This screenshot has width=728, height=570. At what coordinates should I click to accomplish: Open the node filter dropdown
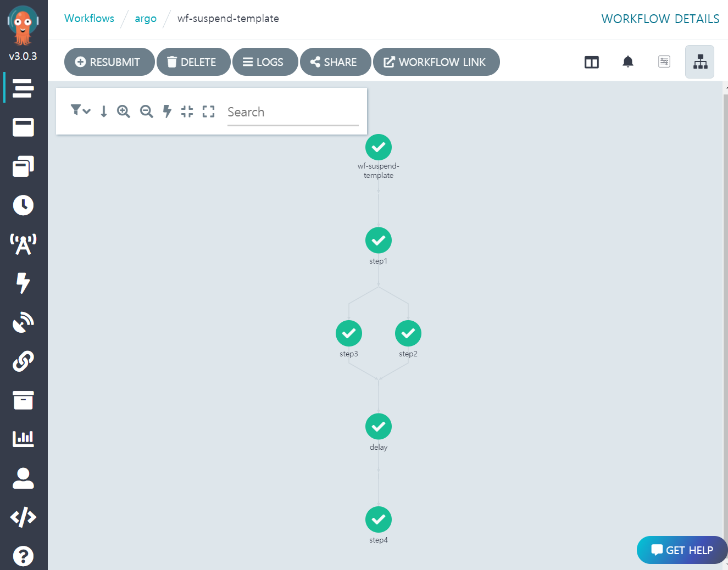point(80,111)
